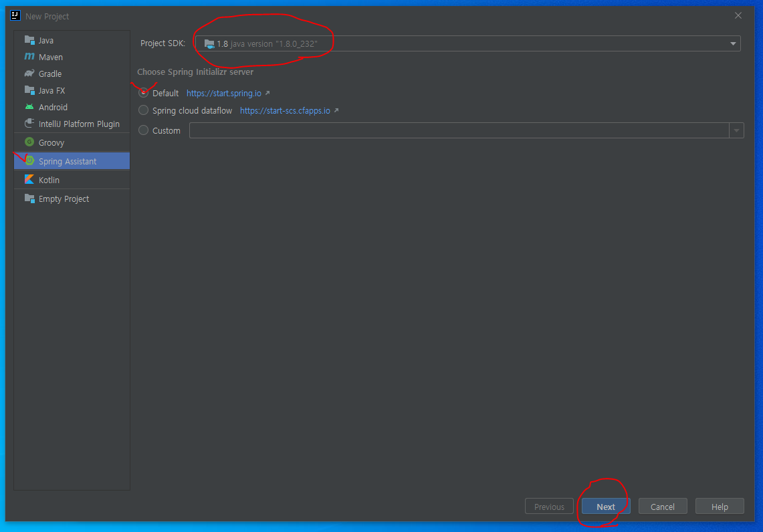The height and width of the screenshot is (532, 763).
Task: Choose Kotlin project type
Action: click(x=72, y=180)
